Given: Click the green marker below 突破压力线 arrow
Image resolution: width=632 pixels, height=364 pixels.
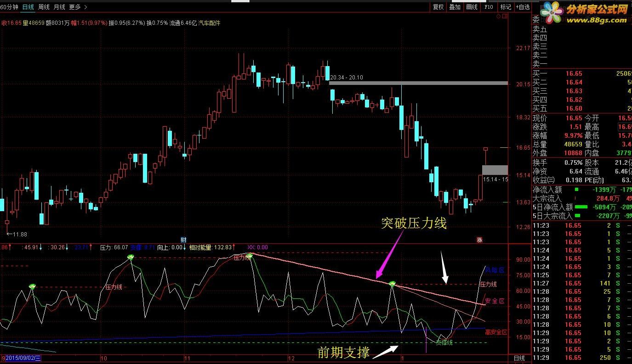Looking at the screenshot, I should (x=392, y=284).
